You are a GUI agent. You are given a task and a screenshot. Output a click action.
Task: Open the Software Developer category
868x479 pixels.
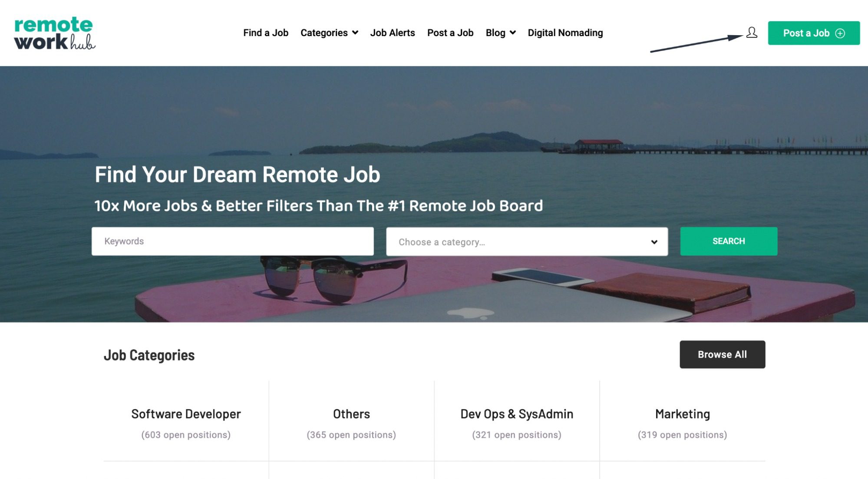186,414
